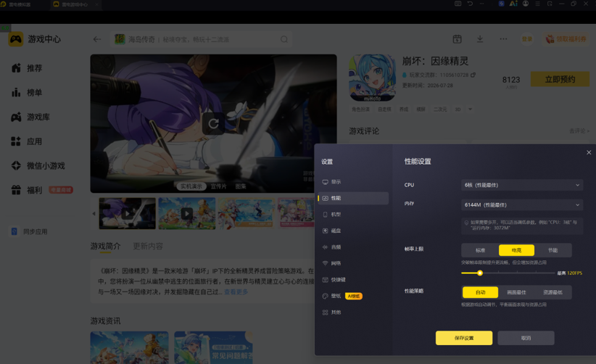This screenshot has height=364, width=596.
Task: Click the 崩坏：因缘精灵 game icon
Action: pos(372,78)
